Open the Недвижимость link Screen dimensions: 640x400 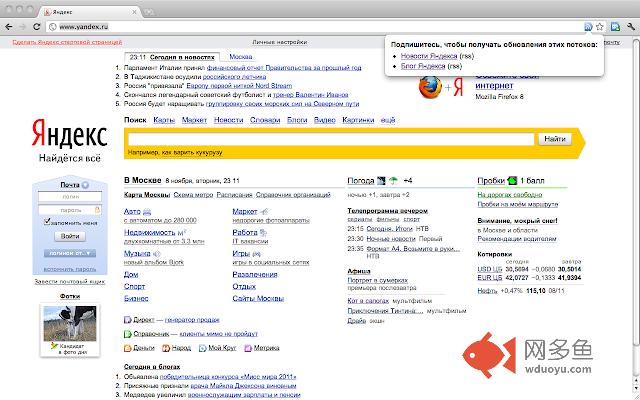click(149, 232)
